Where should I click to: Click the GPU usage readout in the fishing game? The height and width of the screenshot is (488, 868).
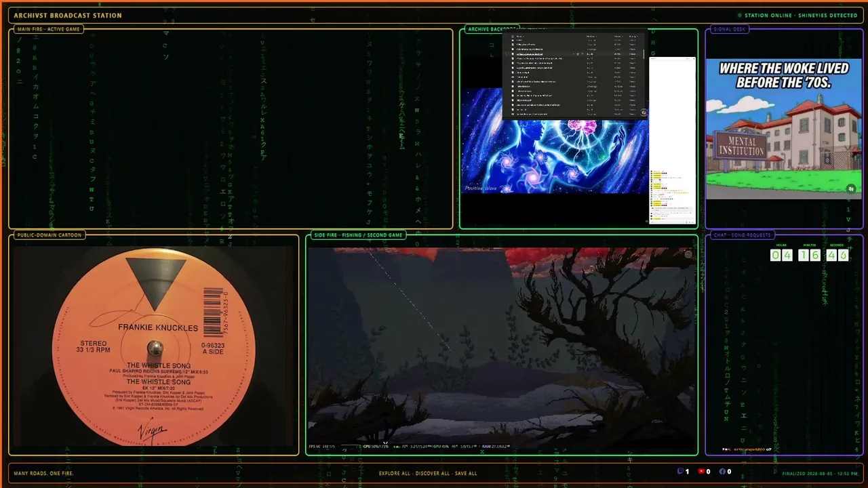click(441, 447)
